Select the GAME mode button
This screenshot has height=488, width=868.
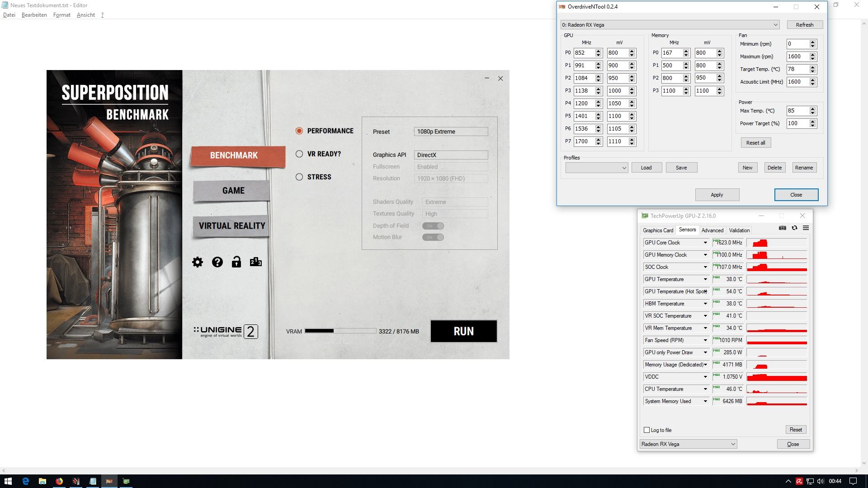[232, 190]
